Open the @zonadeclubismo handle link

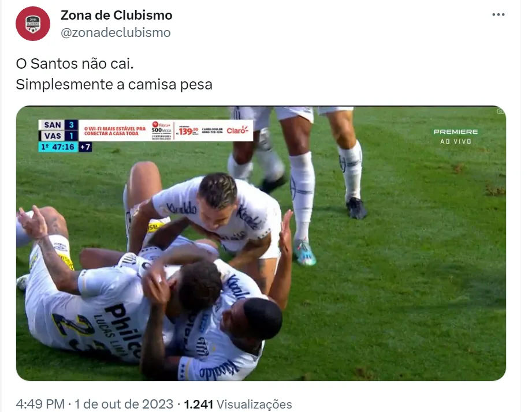[116, 32]
